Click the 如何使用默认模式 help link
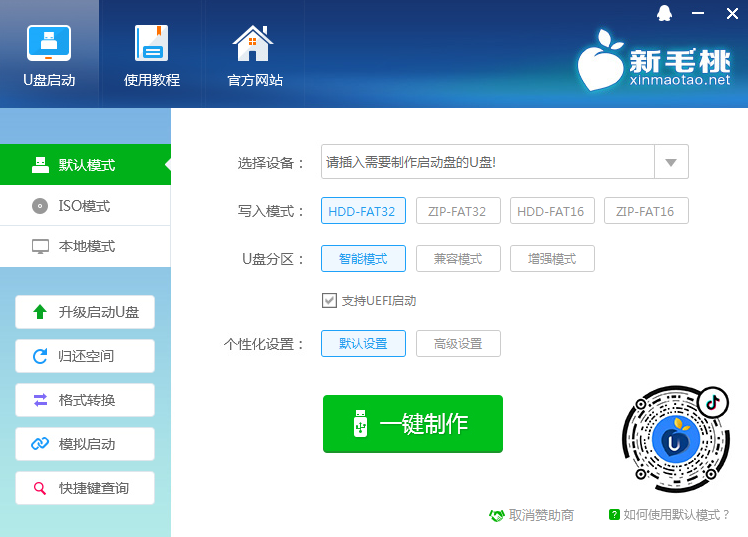This screenshot has width=748, height=537. [x=670, y=515]
